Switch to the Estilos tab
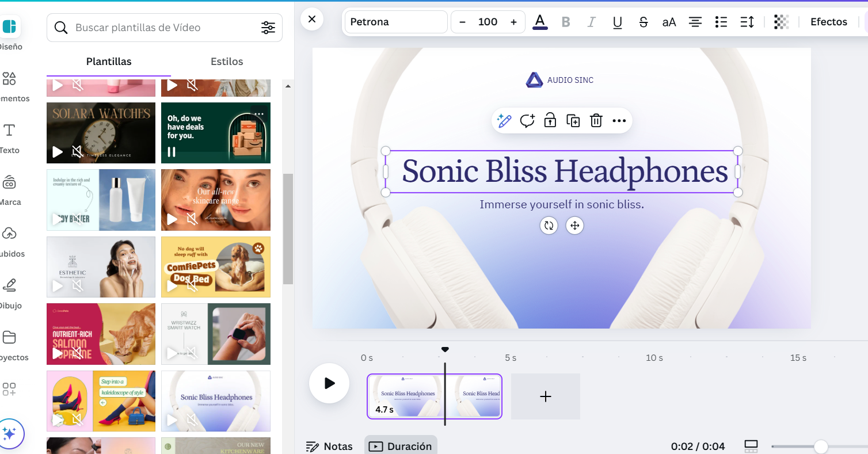Image resolution: width=868 pixels, height=454 pixels. 227,62
